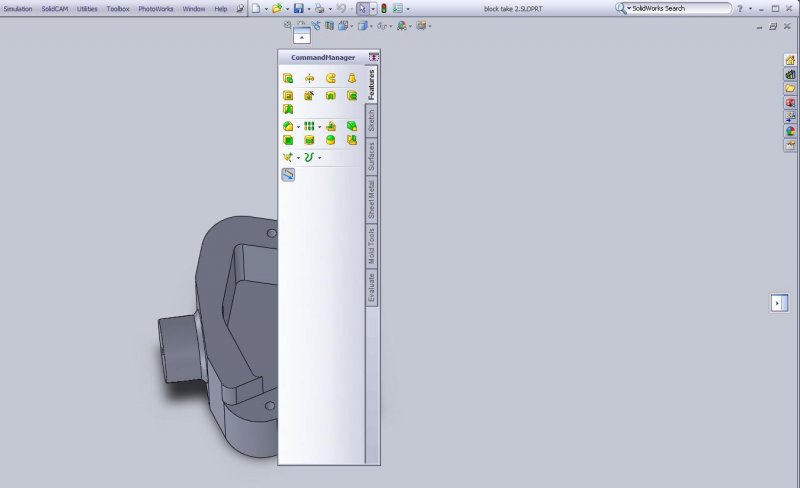Image resolution: width=800 pixels, height=488 pixels.
Task: Click the Apply Scene color icon
Action: pyautogui.click(x=402, y=26)
